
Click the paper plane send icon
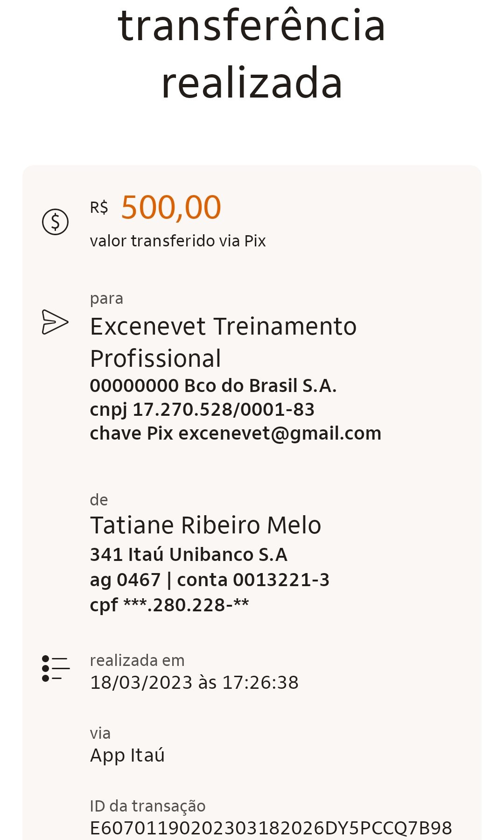55,322
